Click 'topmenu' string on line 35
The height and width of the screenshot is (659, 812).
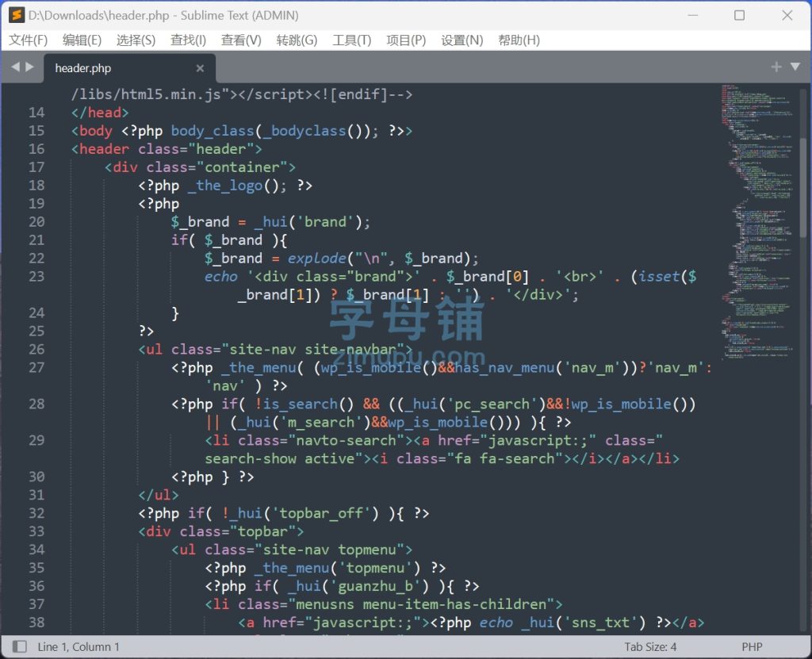tap(375, 568)
